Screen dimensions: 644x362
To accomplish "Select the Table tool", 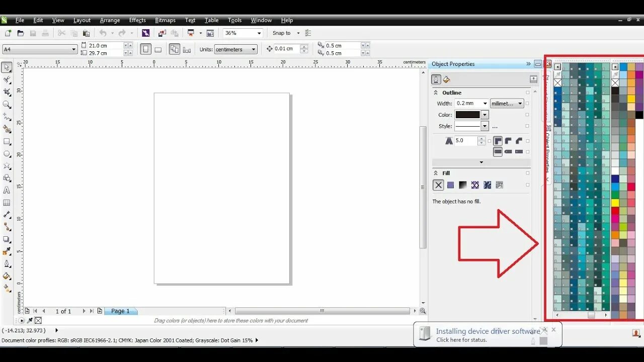I will pos(7,203).
